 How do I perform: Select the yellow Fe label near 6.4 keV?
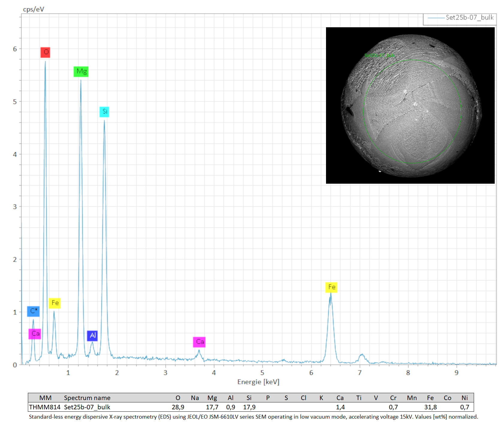331,287
